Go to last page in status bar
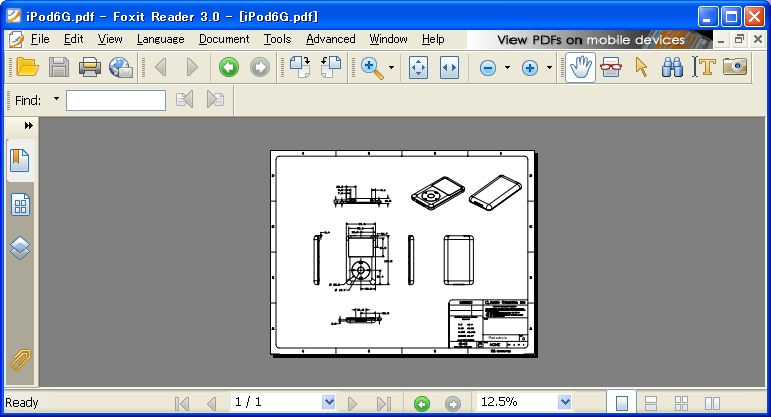This screenshot has width=771, height=417. point(384,403)
